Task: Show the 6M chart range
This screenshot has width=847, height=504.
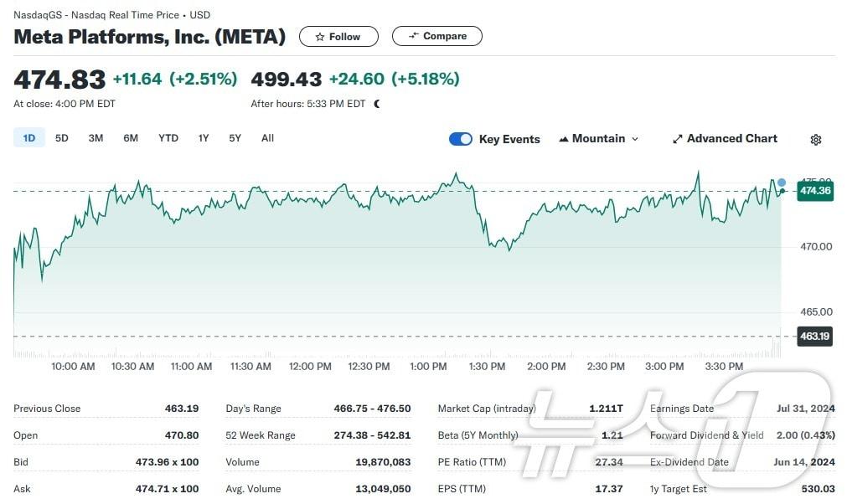Action: click(131, 138)
